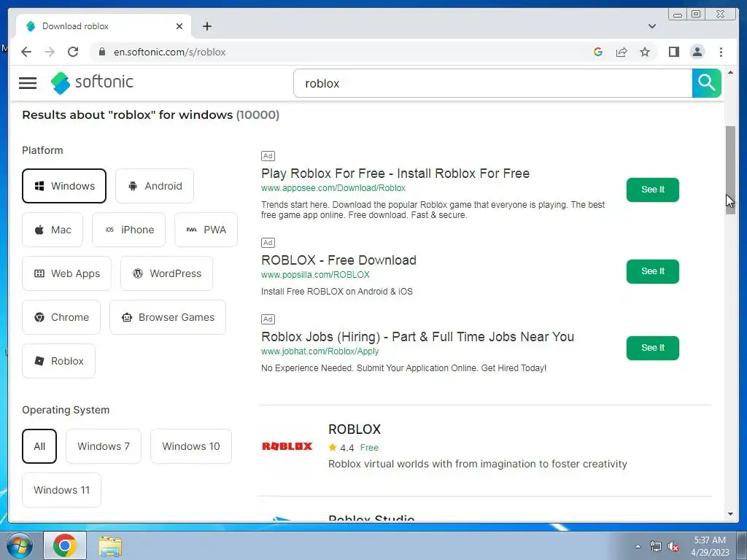The image size is (747, 560).
Task: Choose the All operating system filter
Action: (x=39, y=446)
